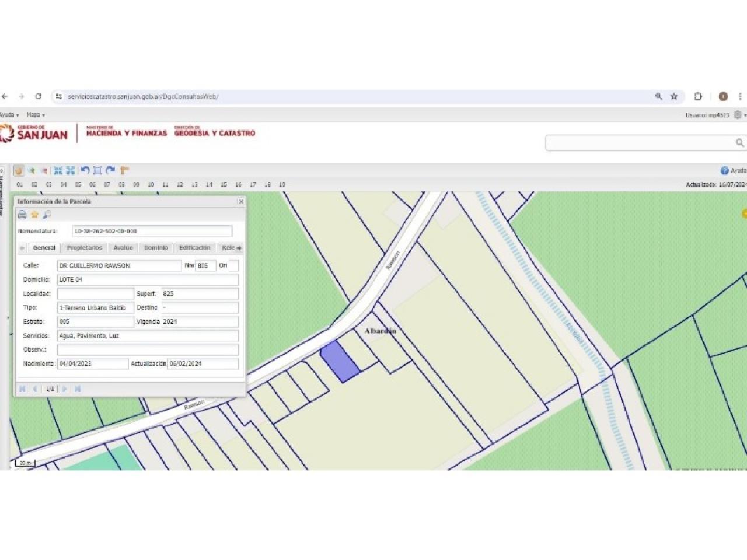Click the star favorite icon in parcel panel

coord(34,215)
